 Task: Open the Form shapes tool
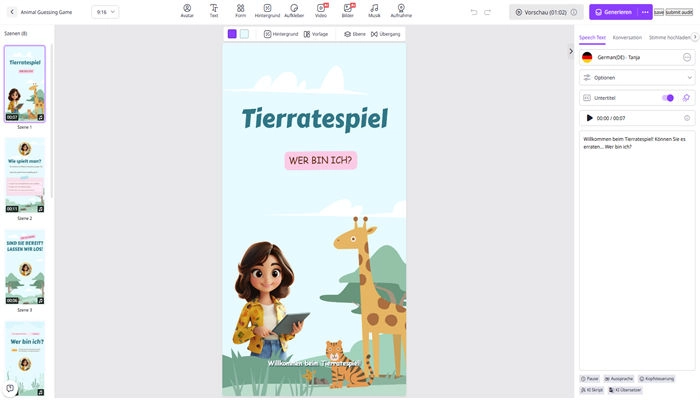click(x=240, y=11)
